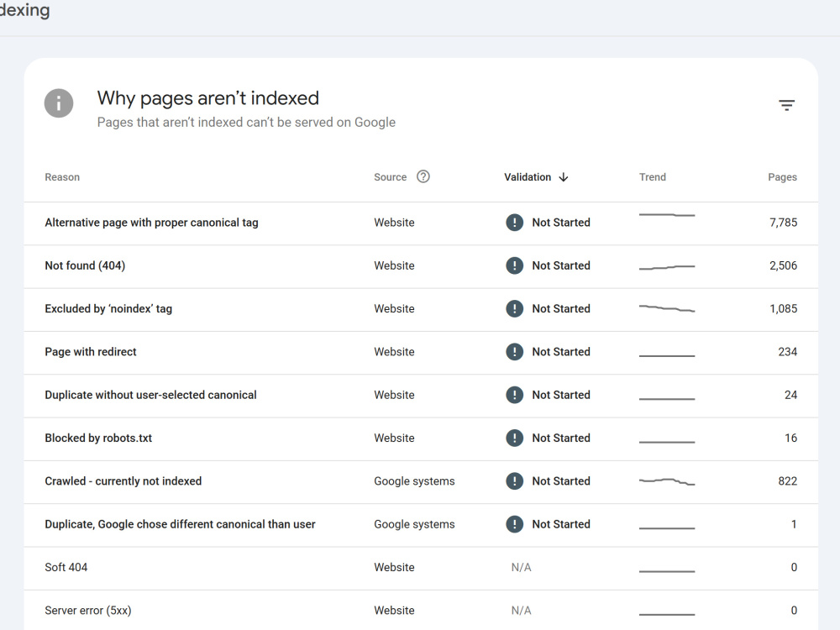Click 'Website' source in Not found (404) row
This screenshot has height=630, width=840.
click(394, 265)
